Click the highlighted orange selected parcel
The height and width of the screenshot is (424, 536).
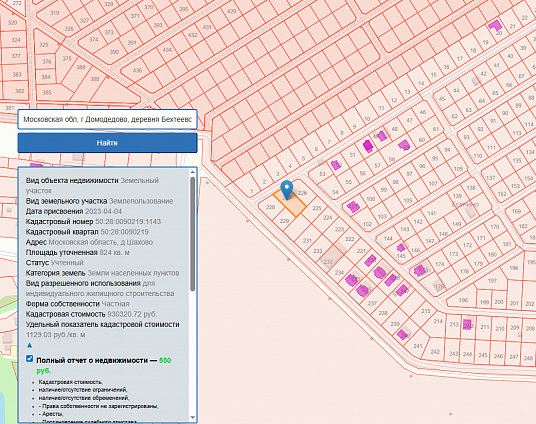(x=289, y=204)
